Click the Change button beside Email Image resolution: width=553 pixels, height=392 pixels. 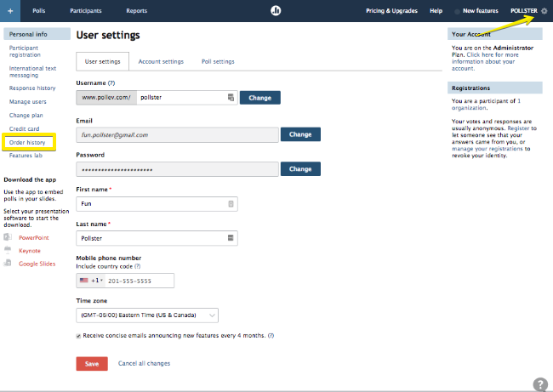(300, 134)
